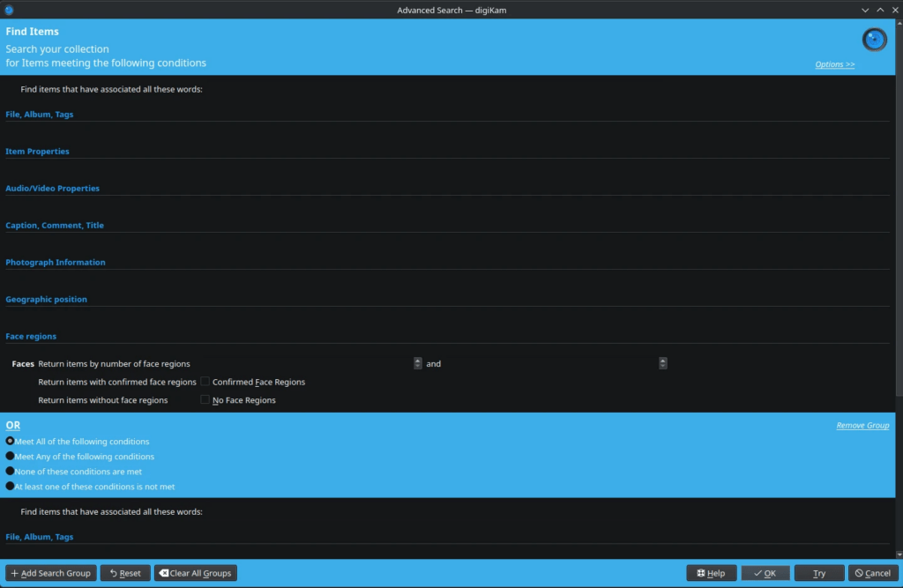Expand the first File, Album, Tags section
Screen dimensions: 903x588
(39, 114)
